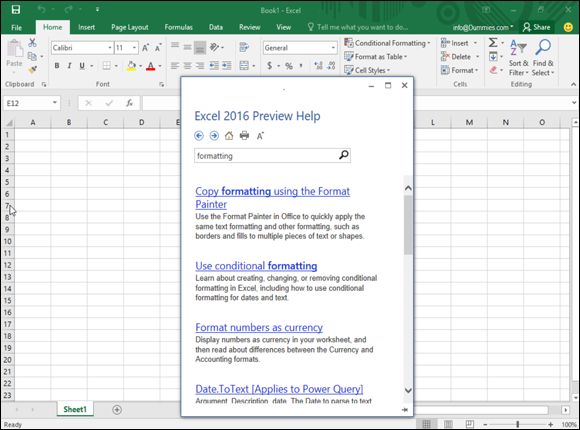Open the font size dropdown

pos(134,48)
